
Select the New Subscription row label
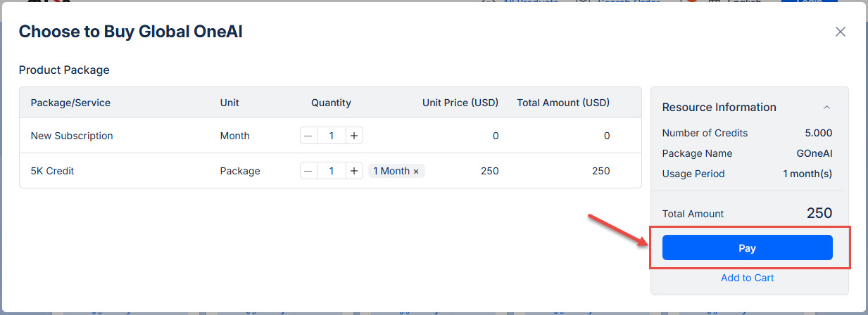72,136
